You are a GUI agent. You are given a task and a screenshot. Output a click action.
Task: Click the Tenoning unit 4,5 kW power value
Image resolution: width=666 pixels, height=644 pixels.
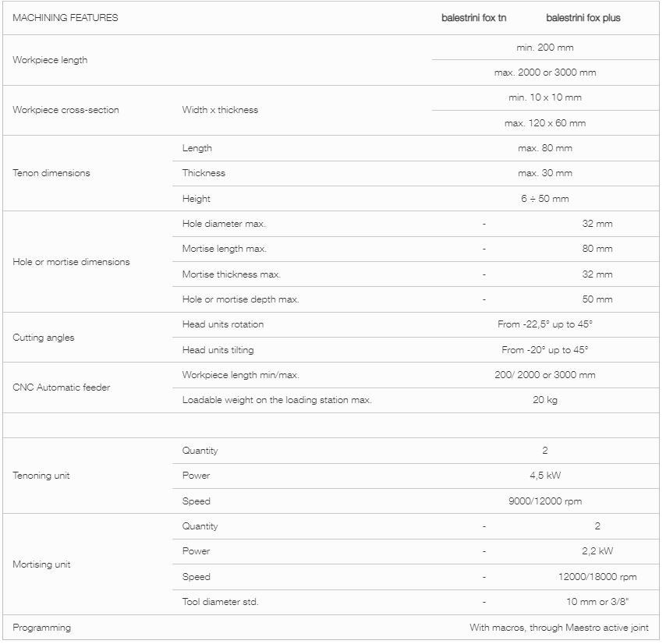pyautogui.click(x=545, y=476)
